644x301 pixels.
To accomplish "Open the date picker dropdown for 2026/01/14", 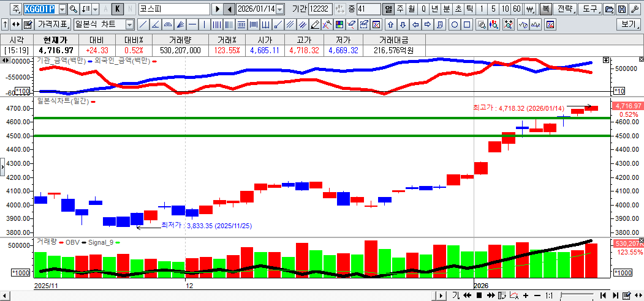I will click(x=280, y=9).
